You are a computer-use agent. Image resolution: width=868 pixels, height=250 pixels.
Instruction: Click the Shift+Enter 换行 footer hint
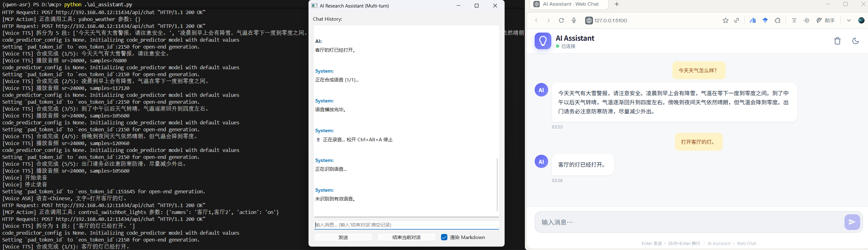point(684,243)
